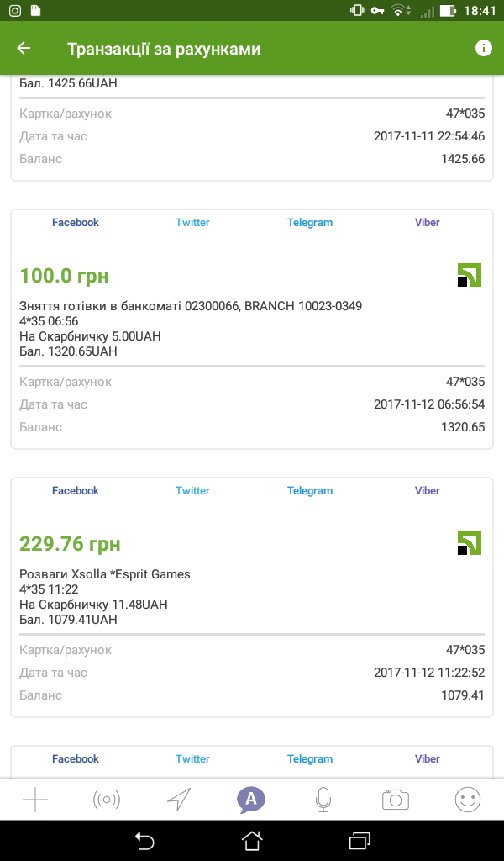Tap PrivatBank logo on 229.76 грн transaction
Image resolution: width=504 pixels, height=861 pixels.
[x=469, y=543]
